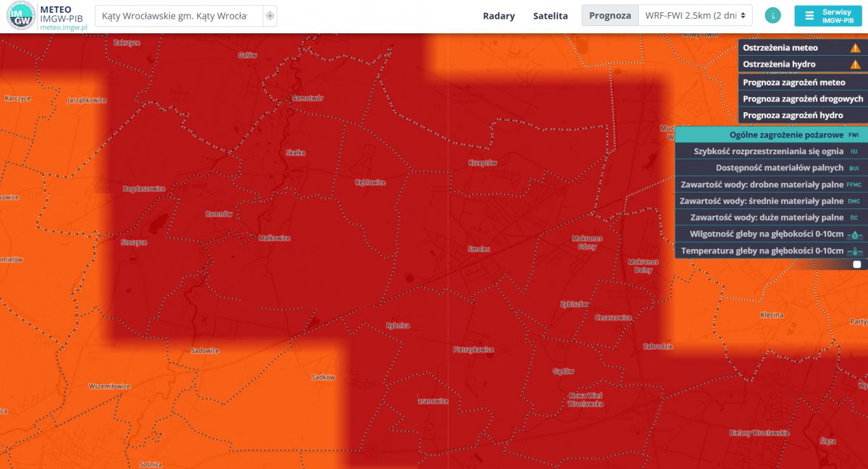Select Dostępność materiałów palnych BUI layer
Screen dimensions: 868x469
pyautogui.click(x=771, y=168)
